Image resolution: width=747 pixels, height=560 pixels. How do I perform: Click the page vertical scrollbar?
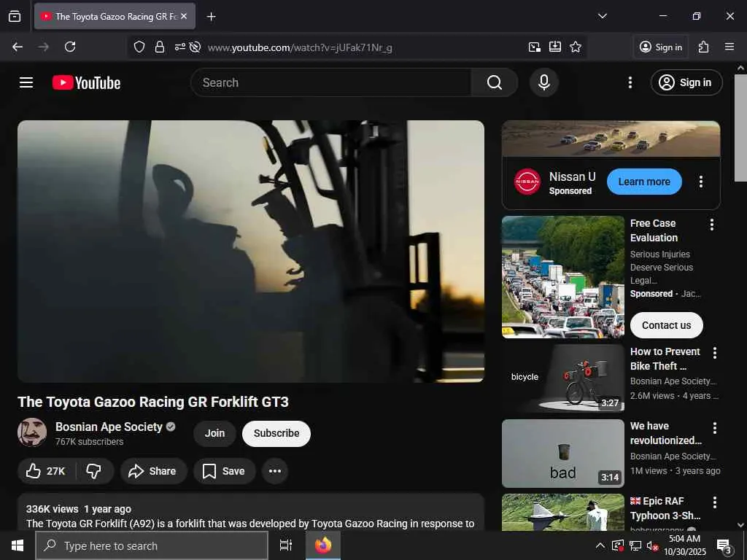(740, 128)
